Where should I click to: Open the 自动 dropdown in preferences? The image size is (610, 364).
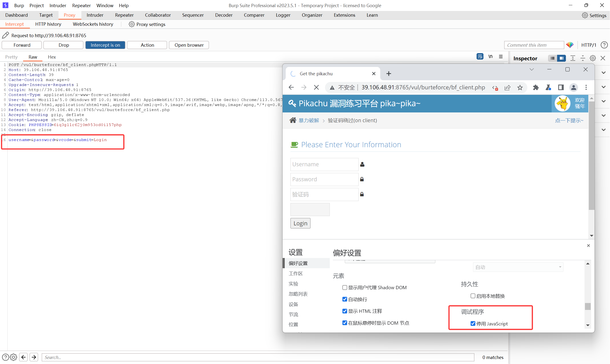pos(518,267)
